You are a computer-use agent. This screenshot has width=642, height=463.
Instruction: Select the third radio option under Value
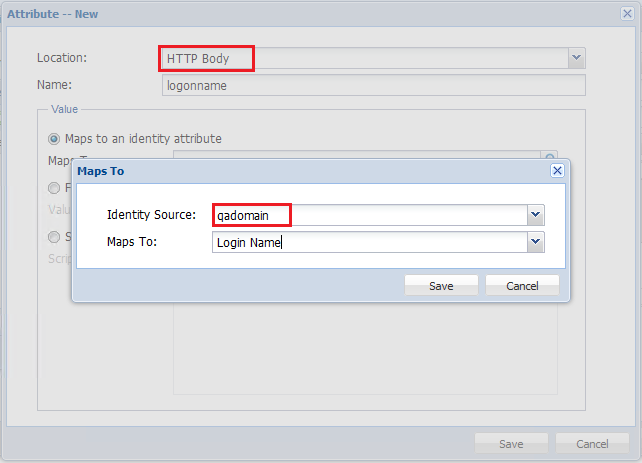click(x=55, y=237)
